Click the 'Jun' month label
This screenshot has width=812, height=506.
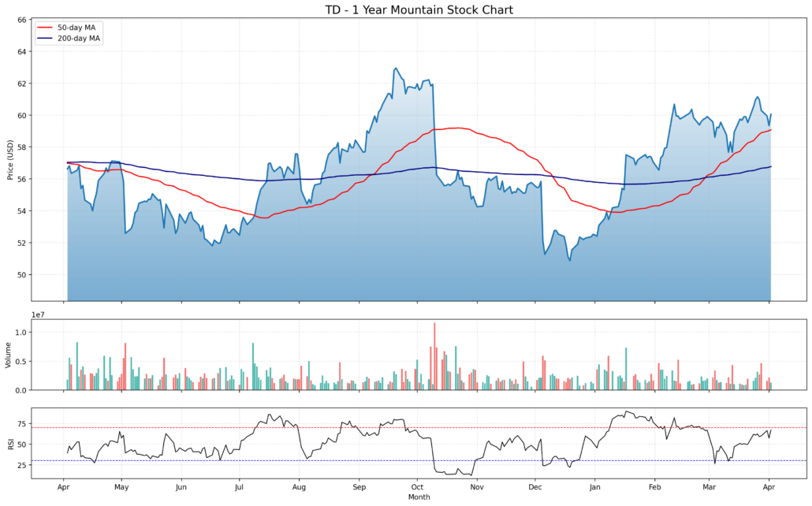[x=181, y=487]
